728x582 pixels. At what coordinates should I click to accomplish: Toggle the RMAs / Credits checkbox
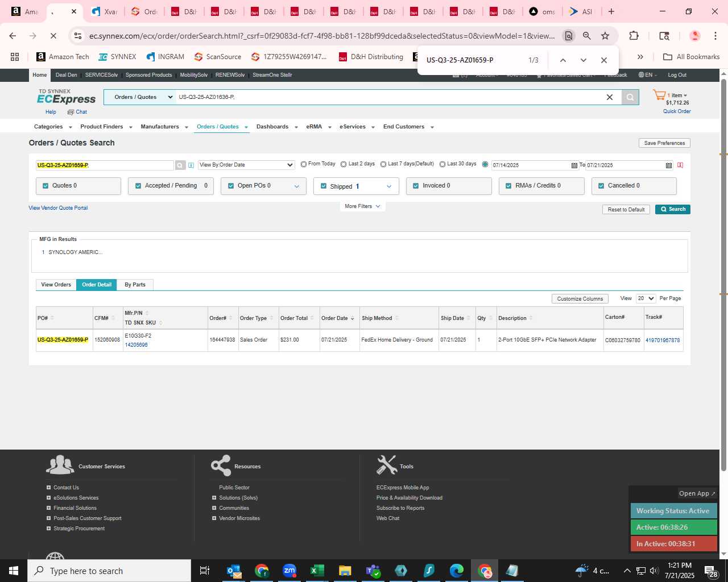pyautogui.click(x=508, y=186)
